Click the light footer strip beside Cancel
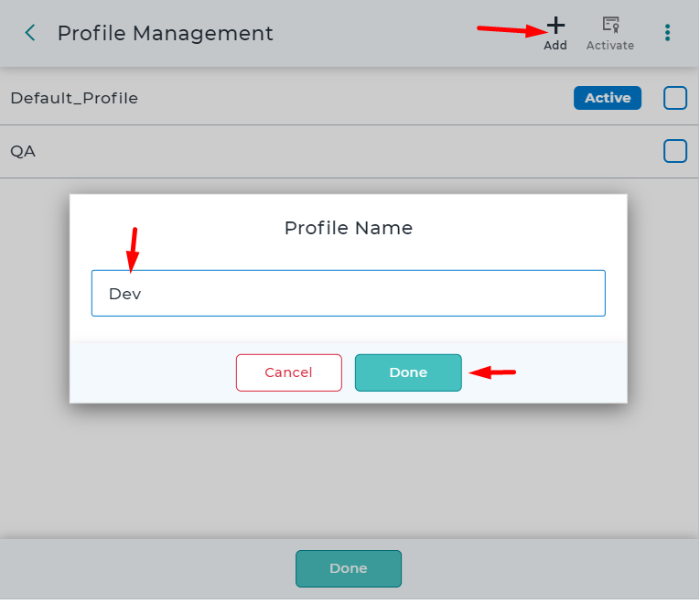 tap(153, 372)
